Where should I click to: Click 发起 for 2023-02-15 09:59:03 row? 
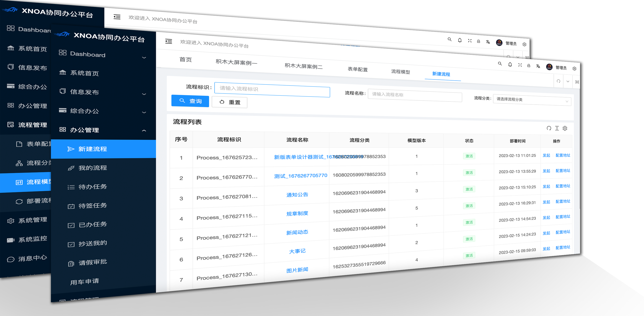(x=546, y=249)
